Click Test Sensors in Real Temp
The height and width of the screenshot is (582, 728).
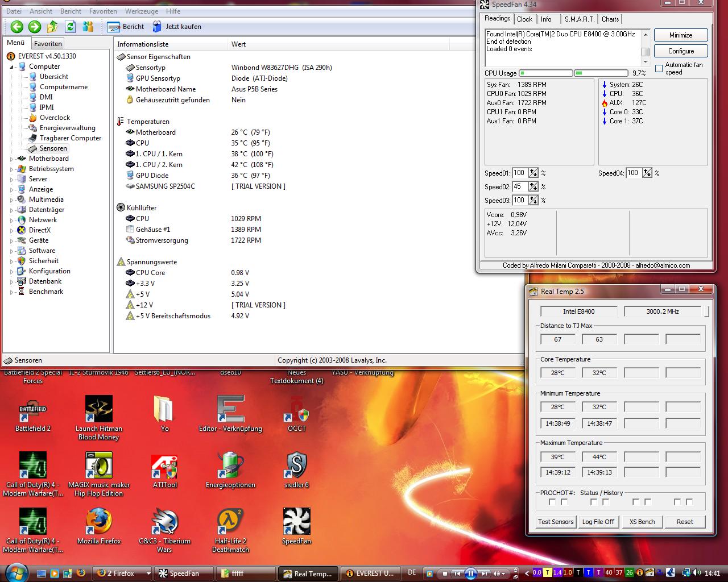[x=556, y=522]
